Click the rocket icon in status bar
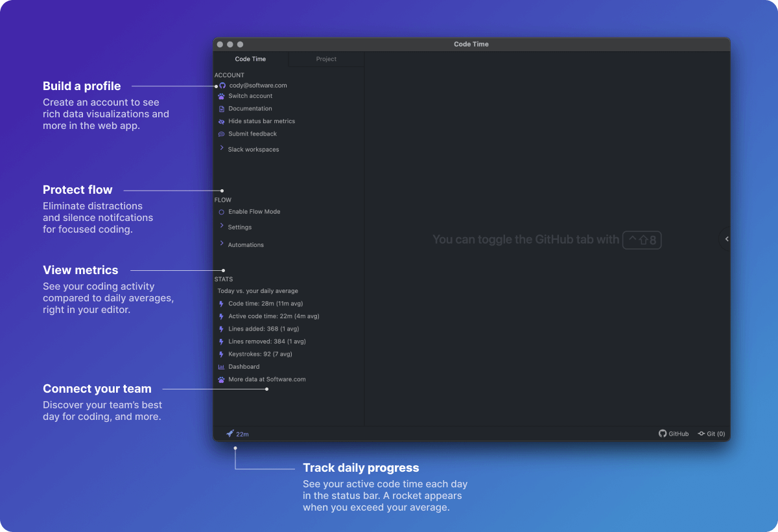 pos(230,434)
